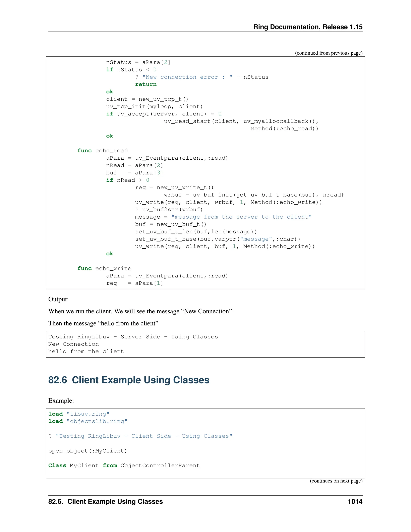The width and height of the screenshot is (411, 532).
Task: Click the 'func echo_read' line
Action: (x=103, y=151)
